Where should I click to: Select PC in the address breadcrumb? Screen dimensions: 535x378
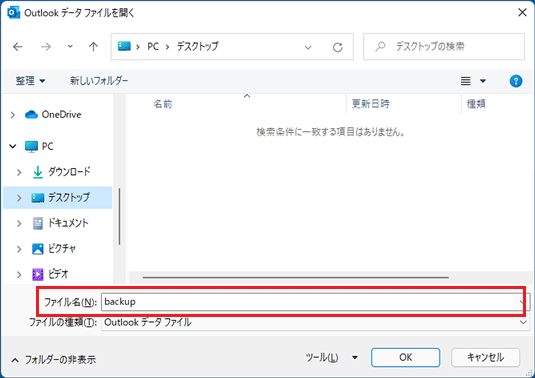pos(153,46)
